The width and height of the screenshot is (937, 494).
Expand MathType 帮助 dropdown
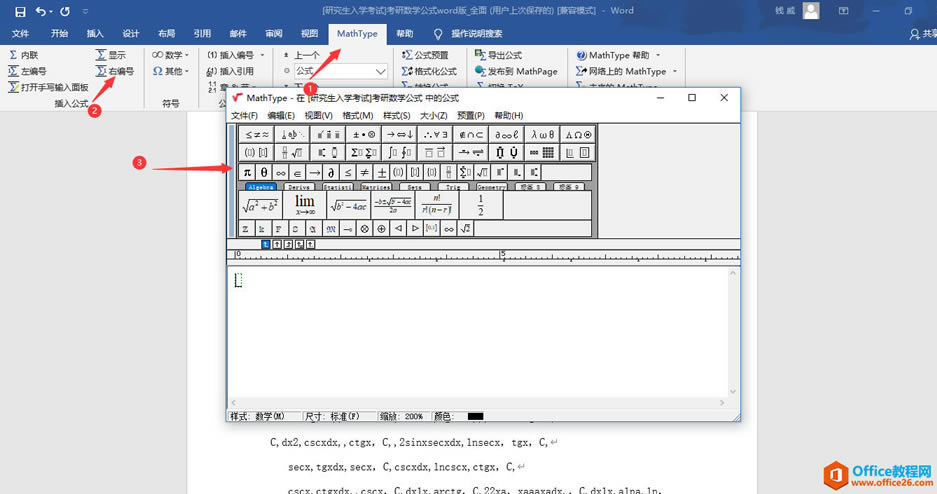tap(658, 55)
